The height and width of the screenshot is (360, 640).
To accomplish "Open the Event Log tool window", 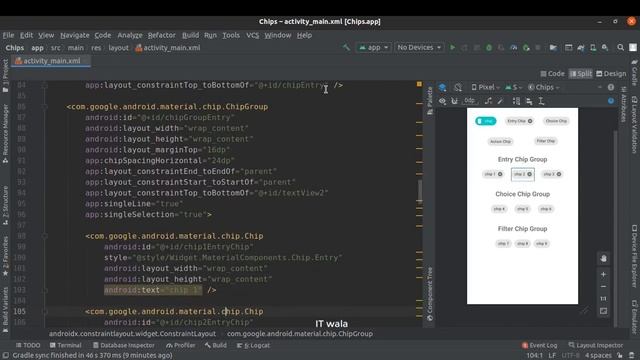I will [x=539, y=345].
